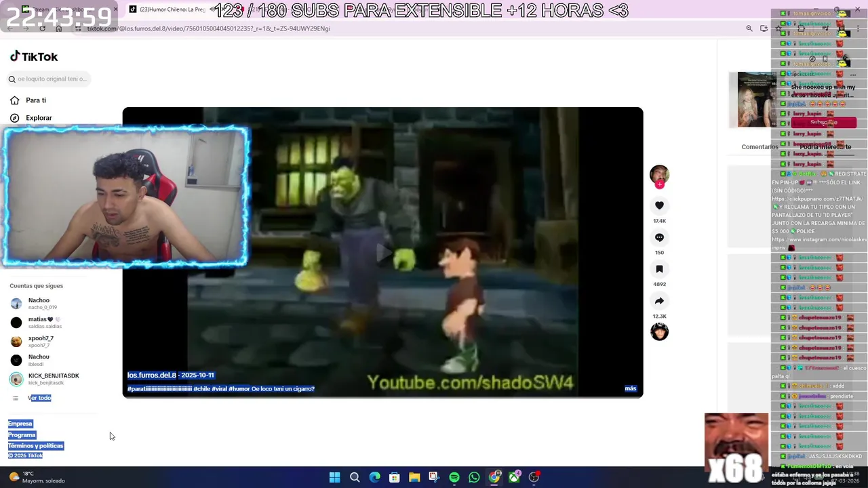
Task: Open Google Chrome from the taskbar
Action: pyautogui.click(x=494, y=477)
